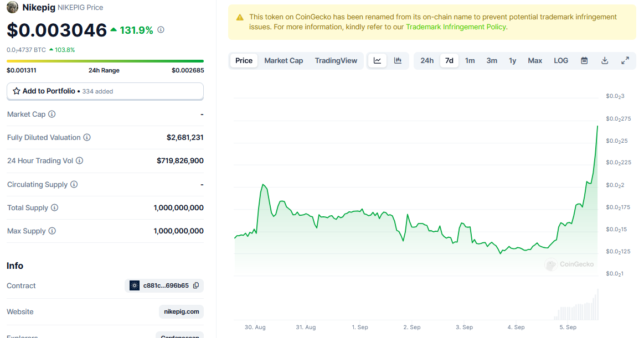Expand chart to fullscreen icon
This screenshot has height=338, width=644.
(625, 61)
